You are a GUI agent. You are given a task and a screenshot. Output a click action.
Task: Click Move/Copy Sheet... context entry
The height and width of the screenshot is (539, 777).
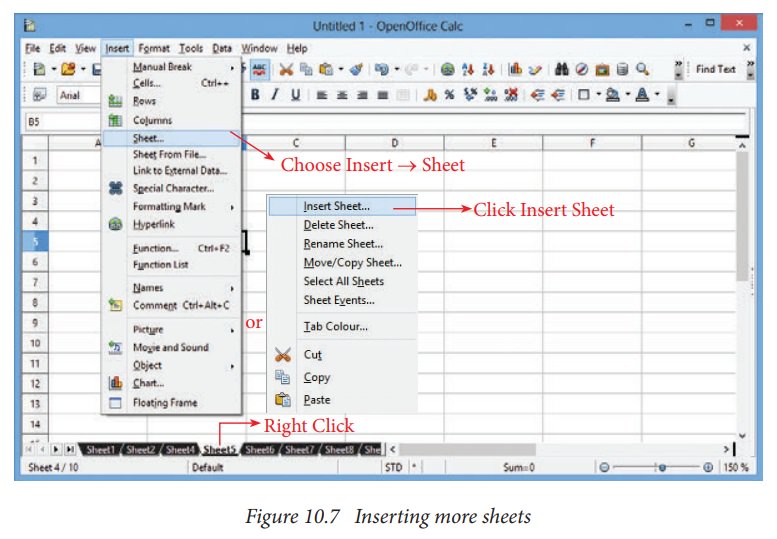coord(342,263)
